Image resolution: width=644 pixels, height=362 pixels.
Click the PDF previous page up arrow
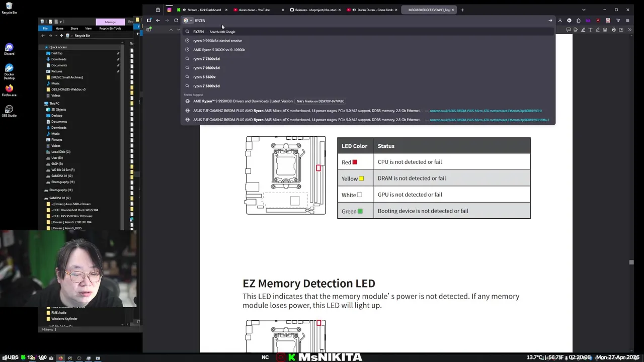171,30
